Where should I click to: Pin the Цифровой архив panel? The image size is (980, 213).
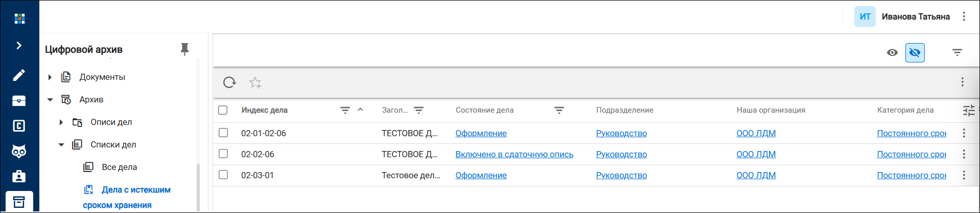184,49
